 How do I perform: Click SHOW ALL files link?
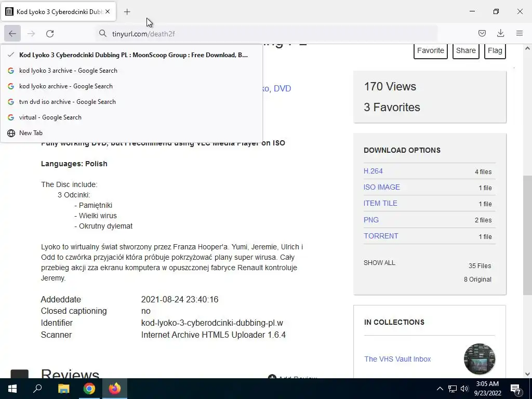[x=379, y=262]
